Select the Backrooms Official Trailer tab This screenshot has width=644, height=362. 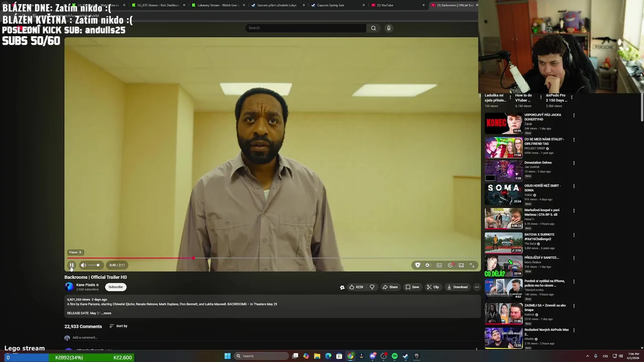coord(453,5)
